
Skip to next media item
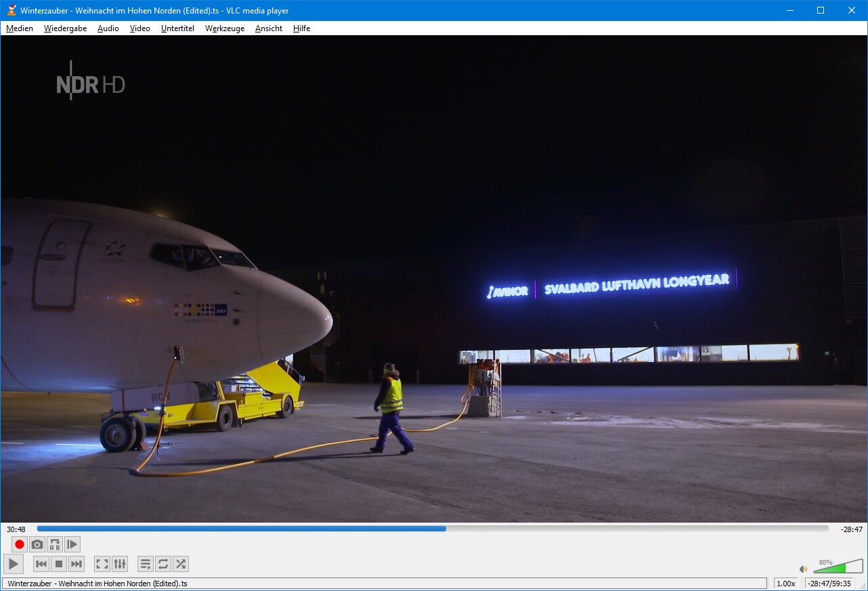click(77, 564)
